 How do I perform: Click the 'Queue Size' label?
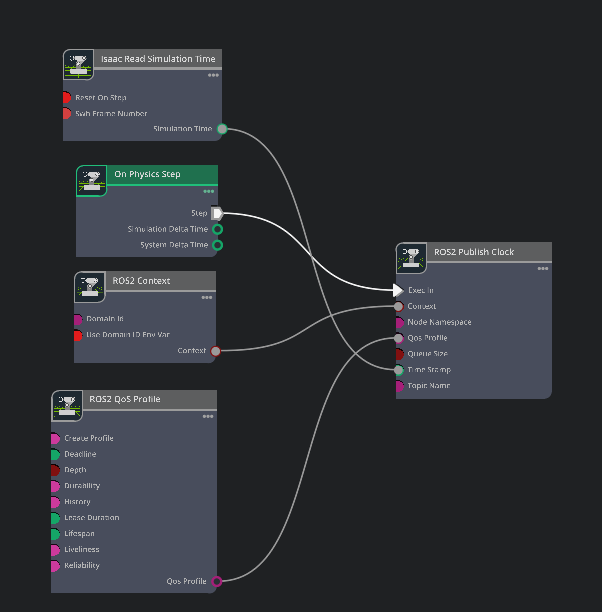click(x=427, y=354)
